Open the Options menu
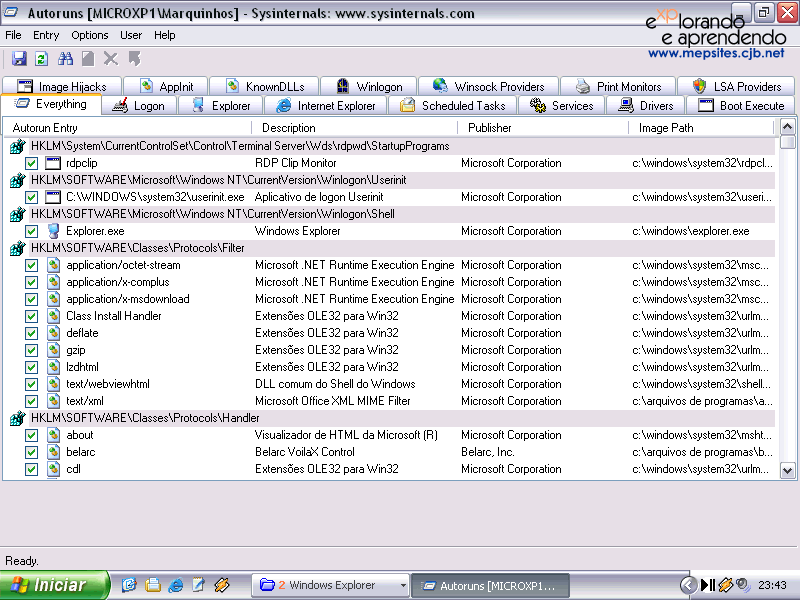 tap(90, 35)
